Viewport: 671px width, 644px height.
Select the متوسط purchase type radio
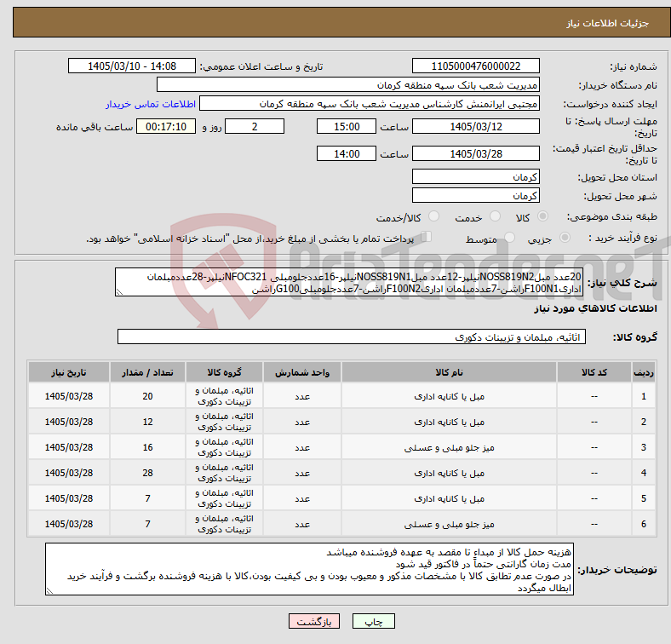point(510,237)
